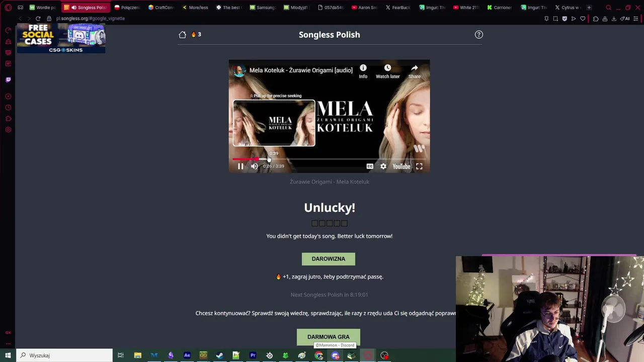Viewport: 644px width, 362px height.
Task: Open Opera GX sidebar settings gear
Action: tap(8, 130)
